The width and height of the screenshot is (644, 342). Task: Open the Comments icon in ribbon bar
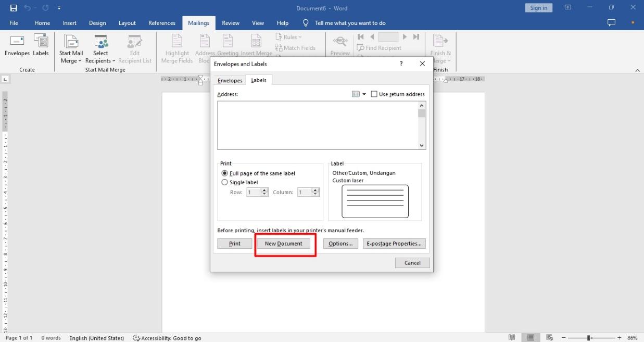[x=611, y=23]
